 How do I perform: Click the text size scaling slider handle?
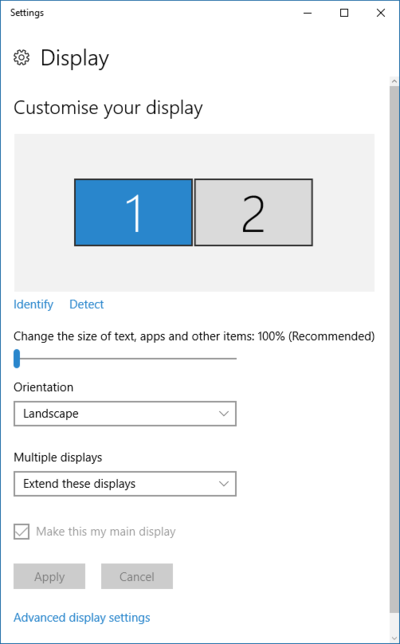click(17, 359)
